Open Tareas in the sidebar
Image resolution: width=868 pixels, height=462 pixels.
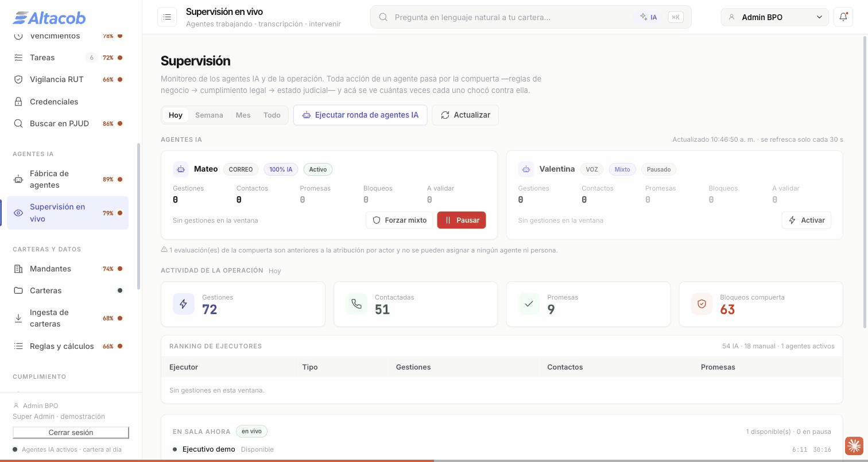[x=68, y=57]
